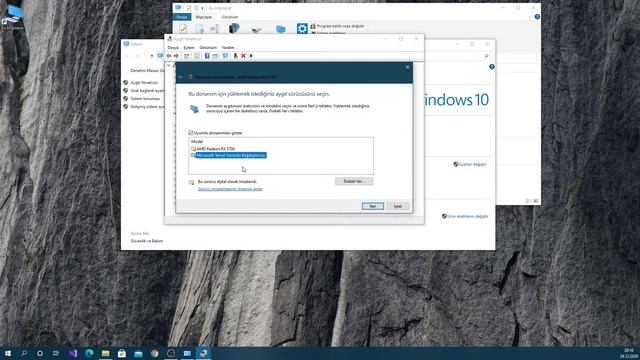This screenshot has height=360, width=640.
Task: Click the 'Disketi Var...' button
Action: point(354,181)
